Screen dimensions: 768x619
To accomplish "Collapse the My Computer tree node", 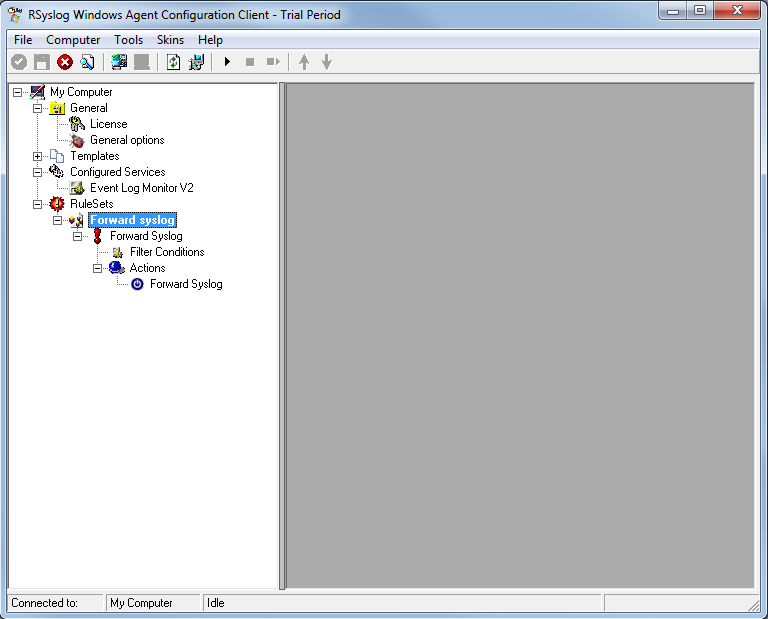I will [18, 92].
